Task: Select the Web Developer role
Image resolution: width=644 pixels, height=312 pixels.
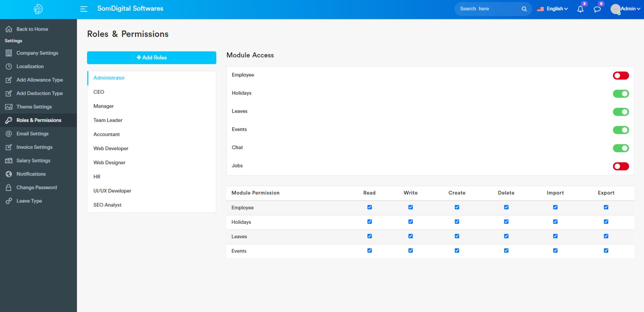Action: click(111, 149)
